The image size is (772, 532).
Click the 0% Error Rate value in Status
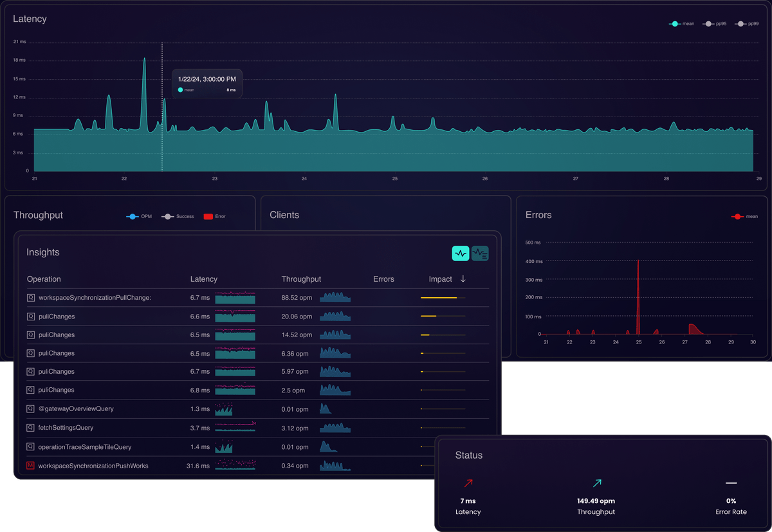pyautogui.click(x=731, y=501)
